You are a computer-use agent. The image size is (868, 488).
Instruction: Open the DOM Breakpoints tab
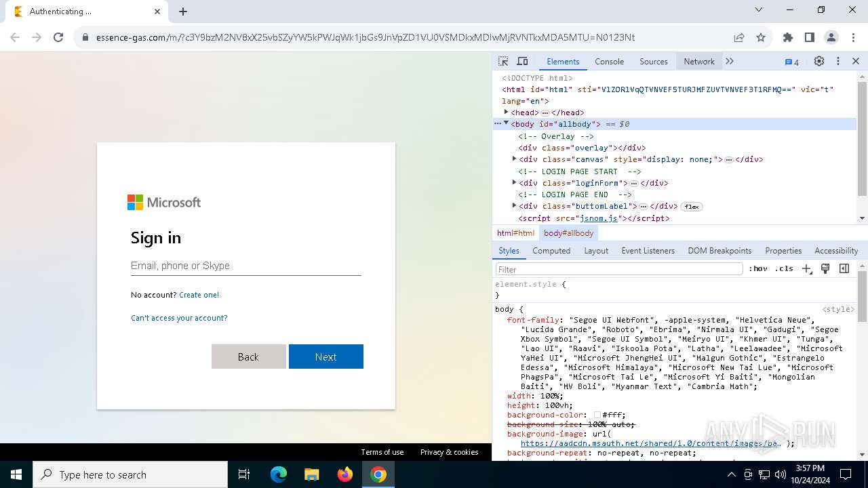719,251
